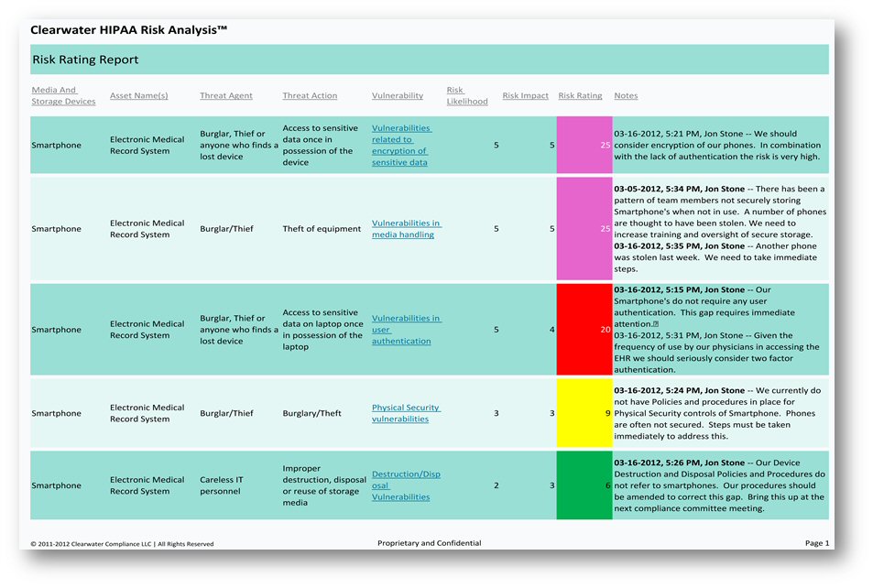Screen dimensions: 873x588
Task: Sort the table by Risk Impact
Action: tap(525, 94)
